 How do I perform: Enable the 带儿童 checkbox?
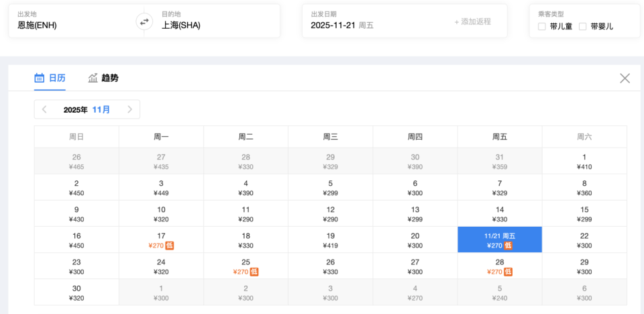pyautogui.click(x=542, y=27)
